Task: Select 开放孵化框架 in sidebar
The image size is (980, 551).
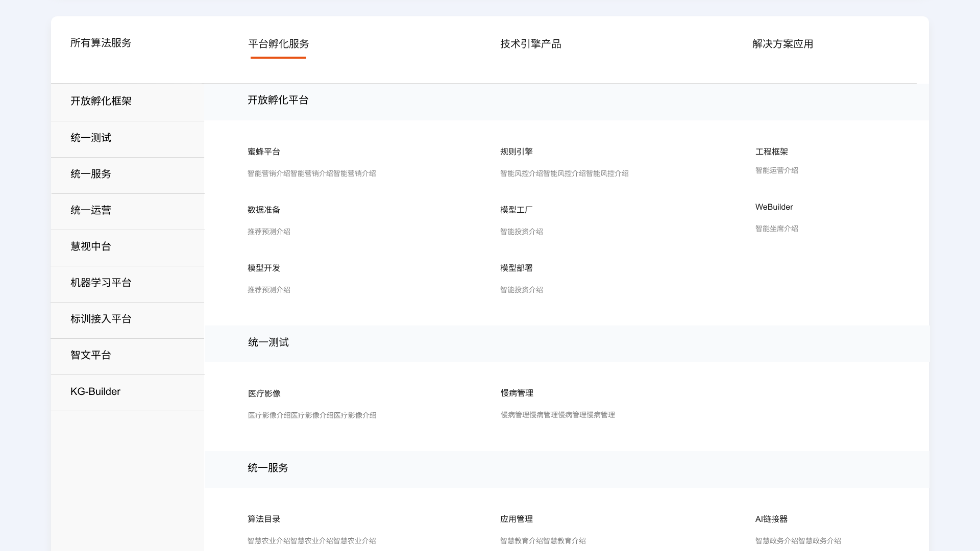Action: tap(101, 101)
